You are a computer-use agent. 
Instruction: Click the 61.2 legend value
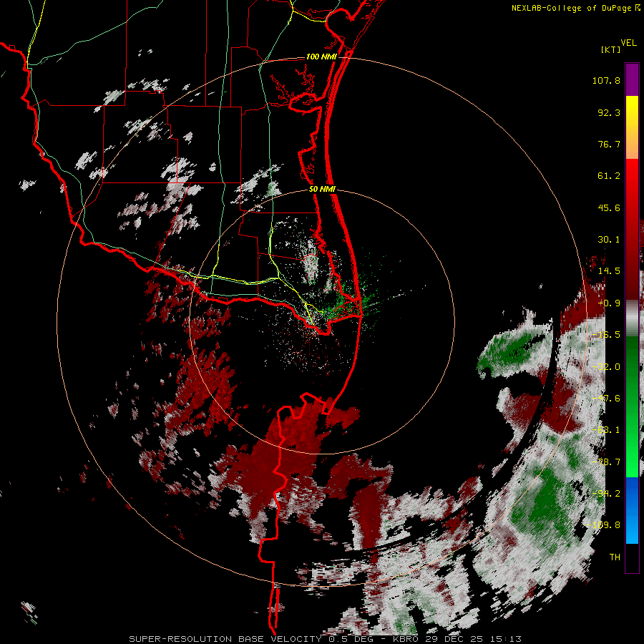(609, 176)
